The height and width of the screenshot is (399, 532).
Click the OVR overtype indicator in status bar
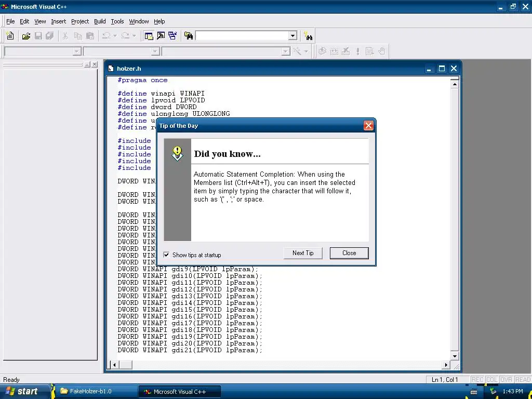506,380
